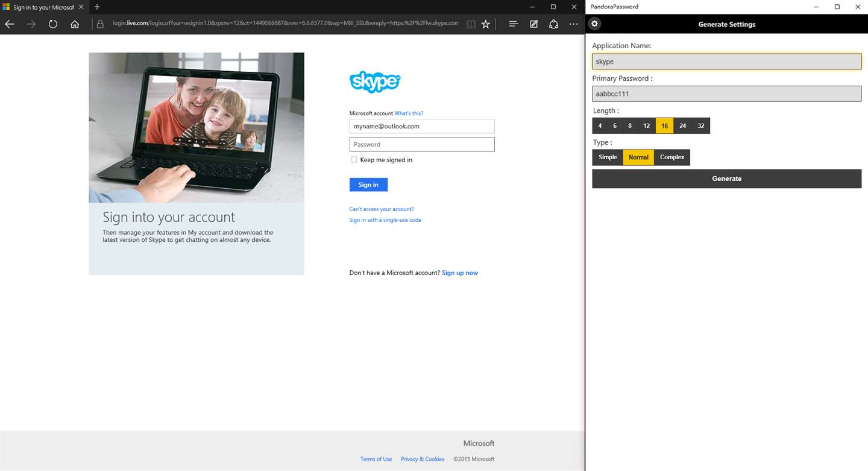
Task: Click the Skype logo
Action: 375,82
